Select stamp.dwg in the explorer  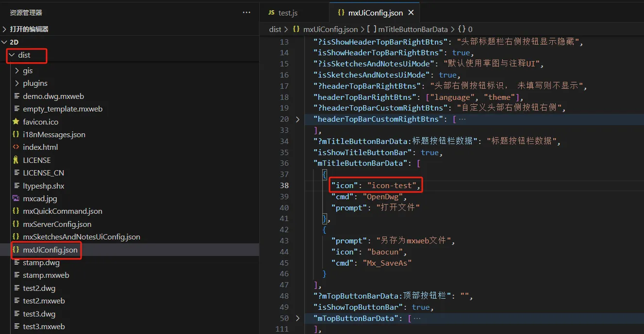(41, 263)
